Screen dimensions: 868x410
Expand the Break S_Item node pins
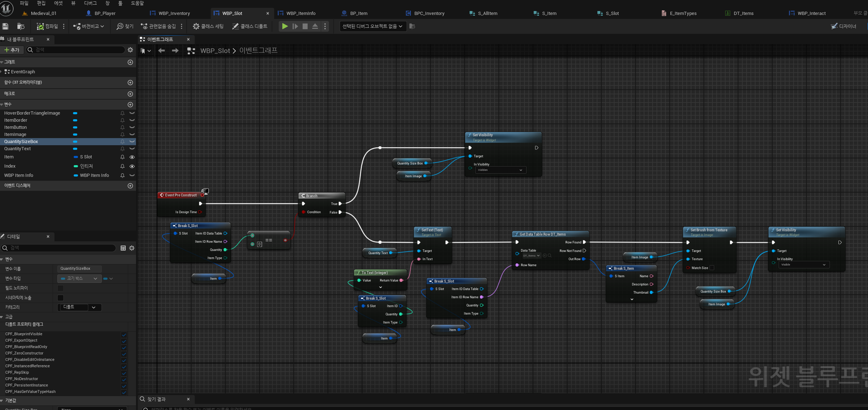coord(632,299)
